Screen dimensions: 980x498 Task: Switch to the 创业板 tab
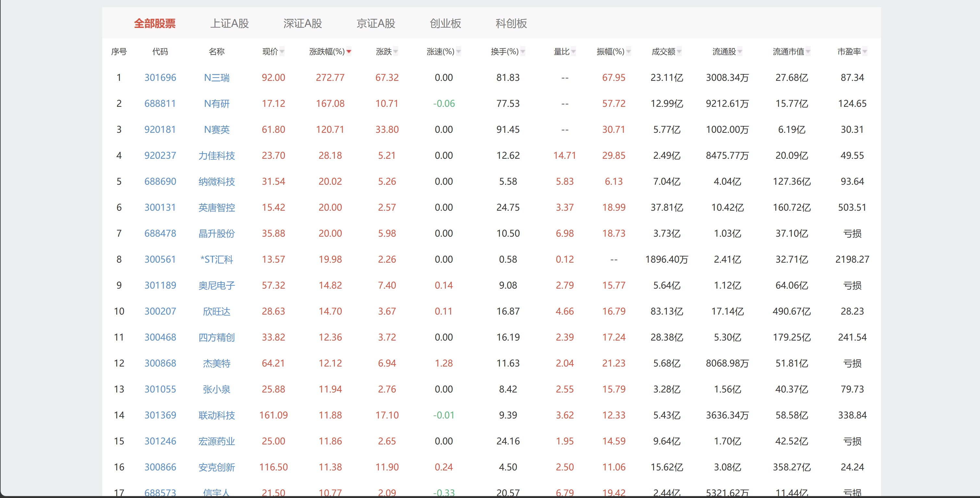click(x=445, y=24)
